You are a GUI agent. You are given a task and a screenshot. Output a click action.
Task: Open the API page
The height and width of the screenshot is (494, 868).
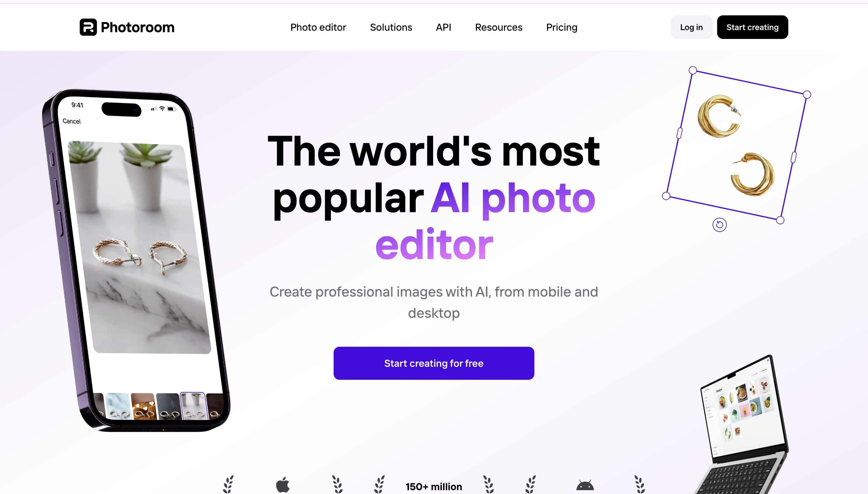pos(443,27)
